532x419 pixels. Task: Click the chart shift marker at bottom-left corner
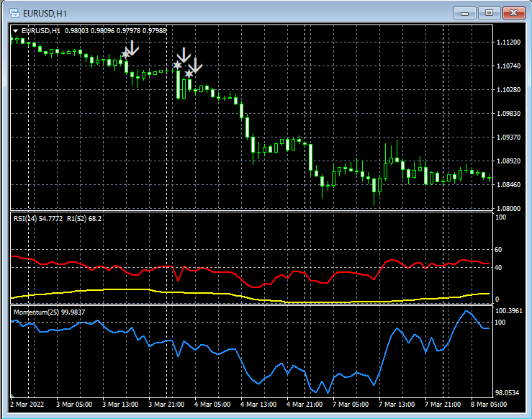click(x=12, y=395)
